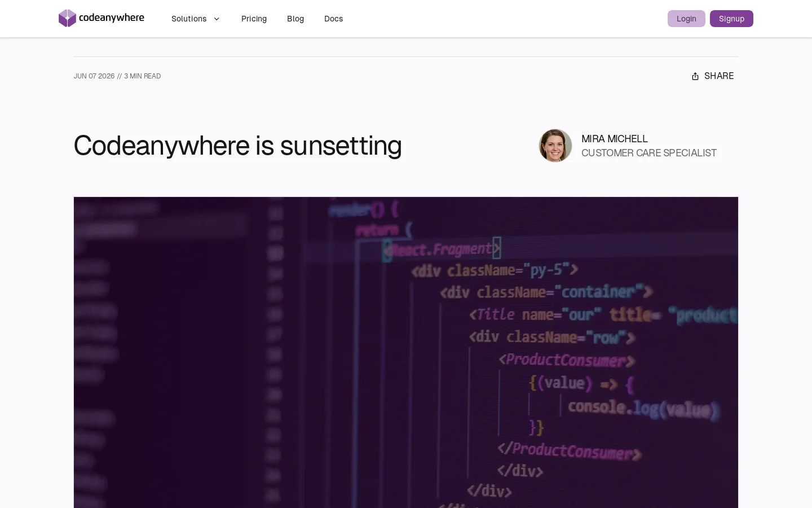This screenshot has width=812, height=508.
Task: Click the JUN 07 2026 date text
Action: pos(94,76)
